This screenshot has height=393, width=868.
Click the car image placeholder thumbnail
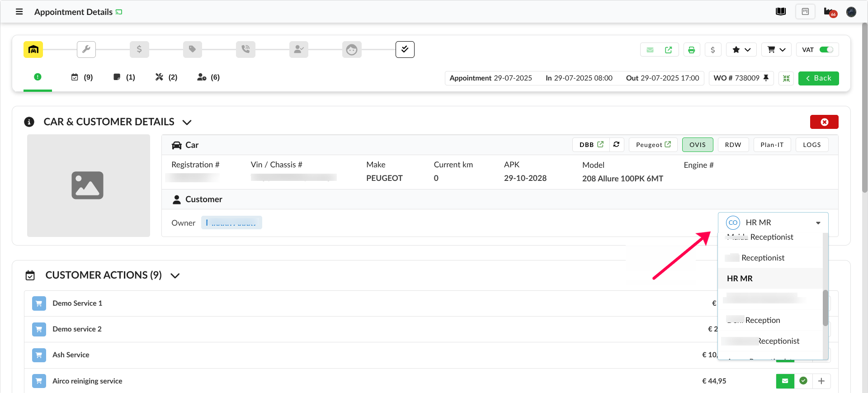coord(88,185)
